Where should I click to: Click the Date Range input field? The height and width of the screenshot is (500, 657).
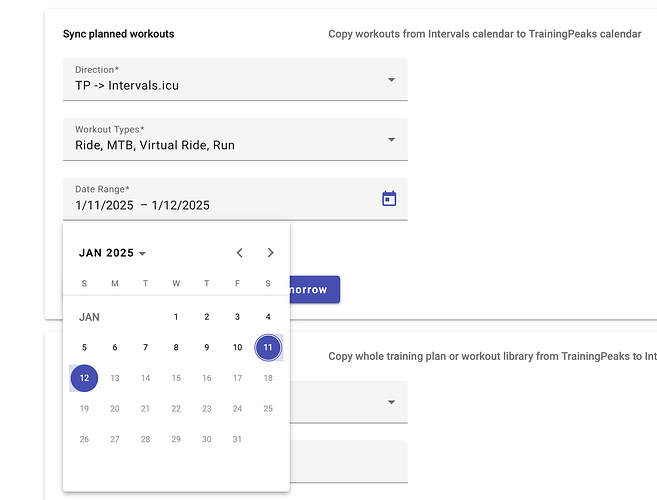click(235, 199)
